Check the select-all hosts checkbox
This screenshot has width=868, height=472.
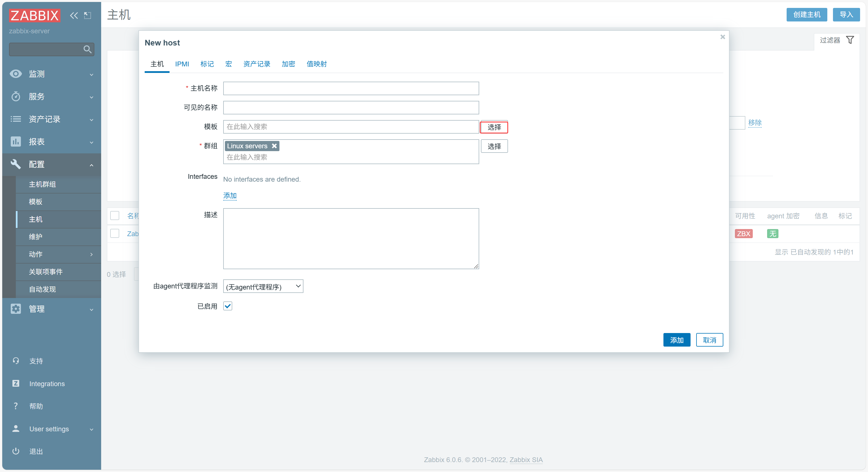pyautogui.click(x=114, y=216)
